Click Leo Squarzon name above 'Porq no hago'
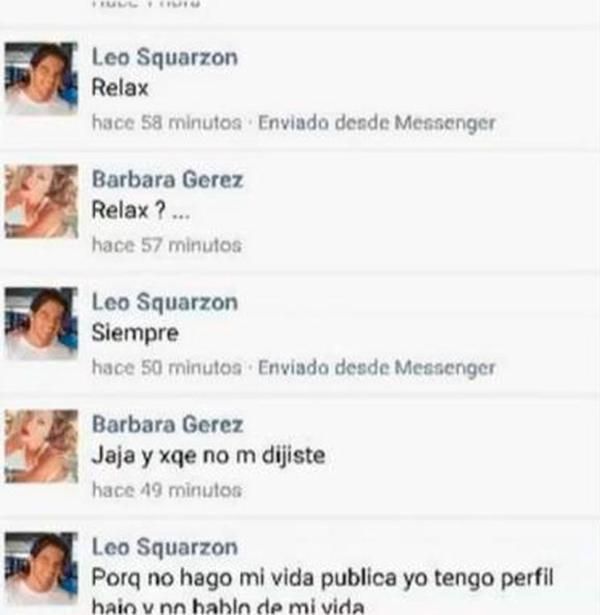 165,548
